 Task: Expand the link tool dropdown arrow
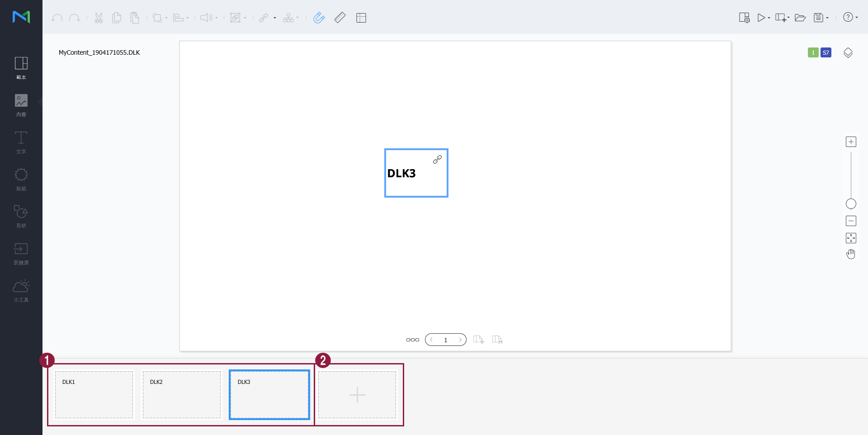click(275, 18)
